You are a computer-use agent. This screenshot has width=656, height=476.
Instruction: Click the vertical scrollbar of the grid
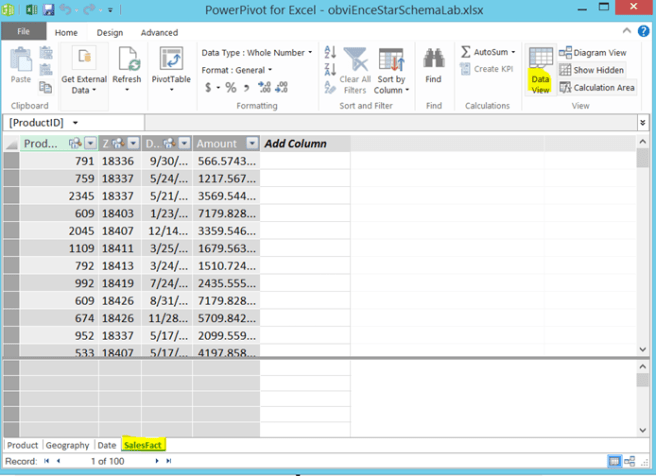click(642, 250)
